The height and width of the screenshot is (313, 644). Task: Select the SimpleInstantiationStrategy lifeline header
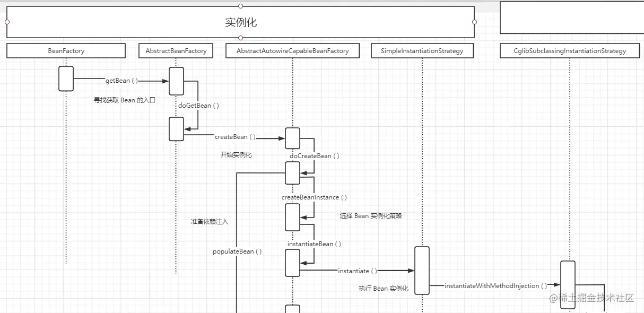click(422, 50)
